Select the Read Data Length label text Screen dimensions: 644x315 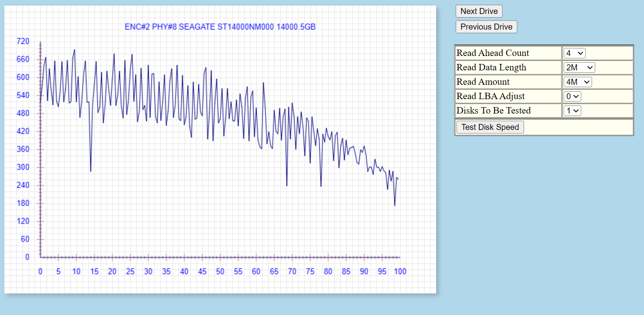click(491, 68)
